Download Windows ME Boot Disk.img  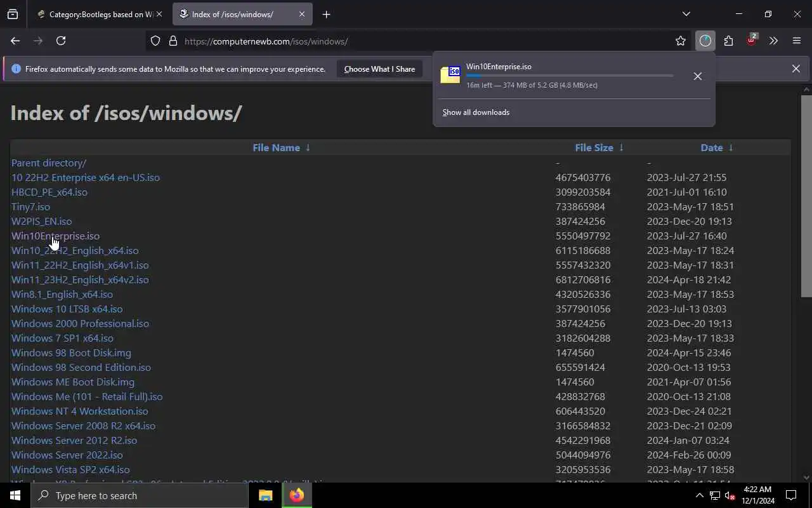click(x=73, y=382)
